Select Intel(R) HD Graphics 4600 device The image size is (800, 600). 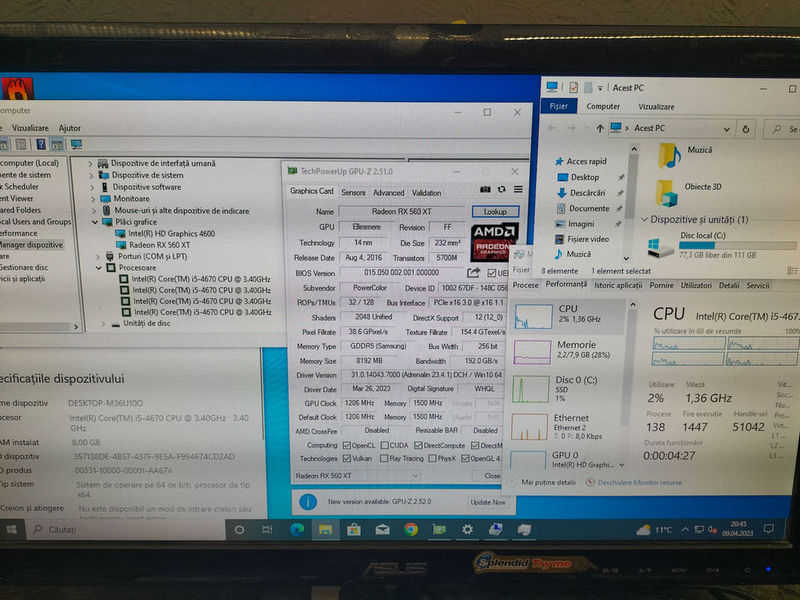pos(171,234)
